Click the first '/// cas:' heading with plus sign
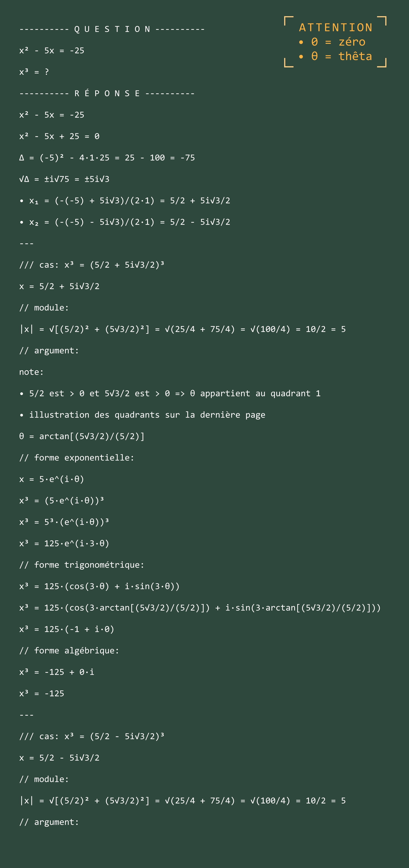409x868 pixels. [92, 265]
